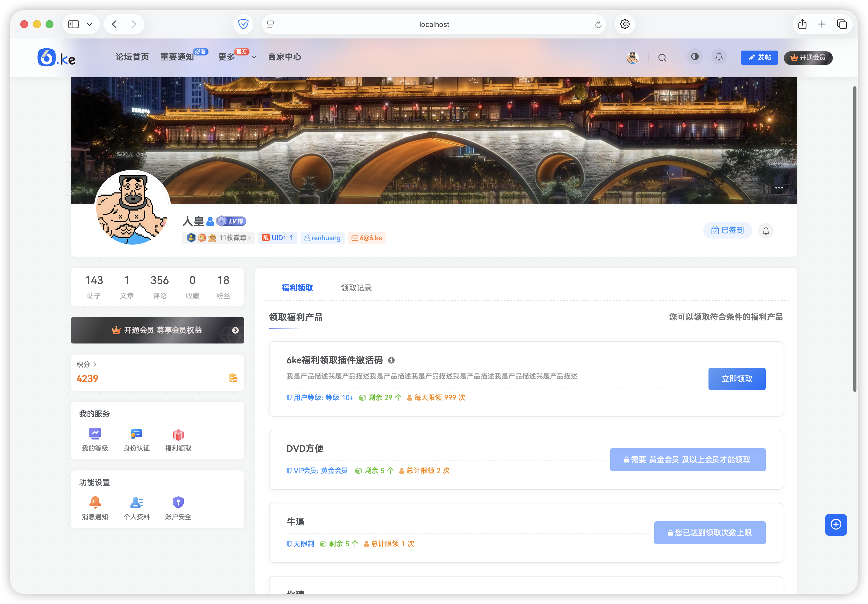Screen dimensions: 868x604
Task: Open 消息通知 under 功能设置
Action: [95, 502]
